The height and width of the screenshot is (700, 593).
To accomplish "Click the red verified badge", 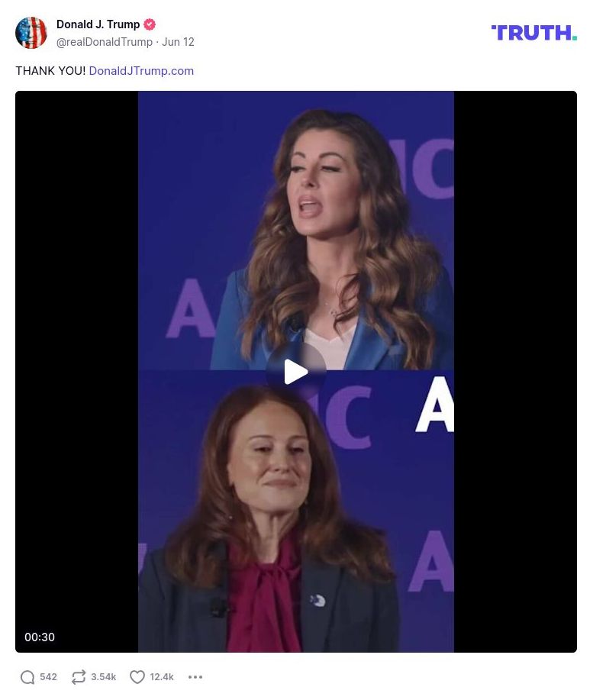I will click(x=150, y=24).
